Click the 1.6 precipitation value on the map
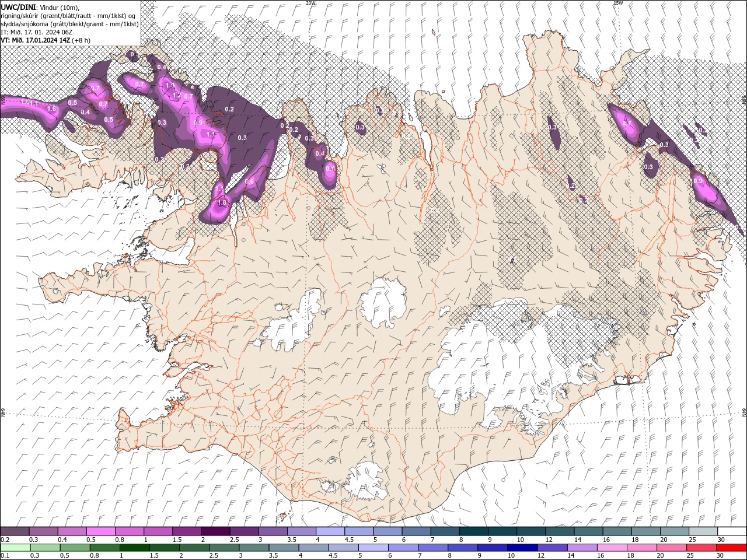The image size is (747, 560). click(x=51, y=109)
